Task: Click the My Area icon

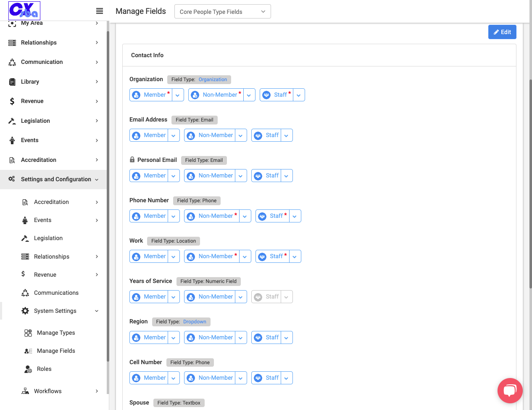Action: 12,24
